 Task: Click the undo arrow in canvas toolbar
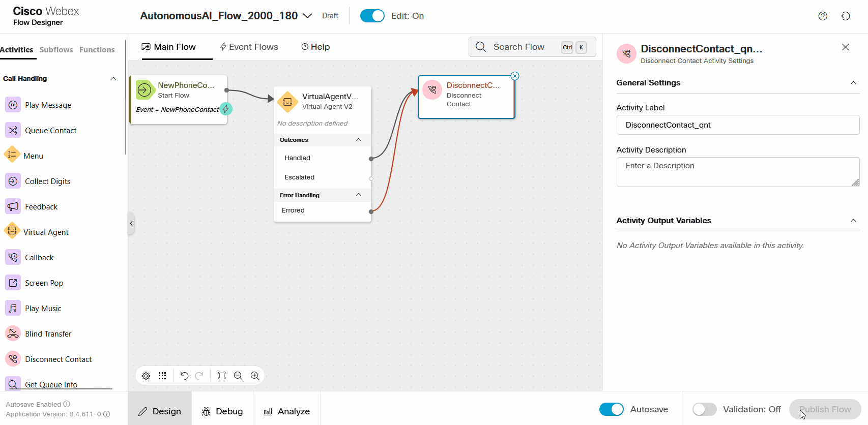point(184,376)
